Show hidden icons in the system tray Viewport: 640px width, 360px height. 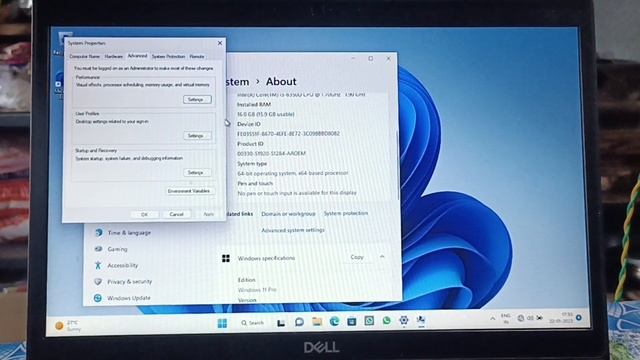point(493,319)
